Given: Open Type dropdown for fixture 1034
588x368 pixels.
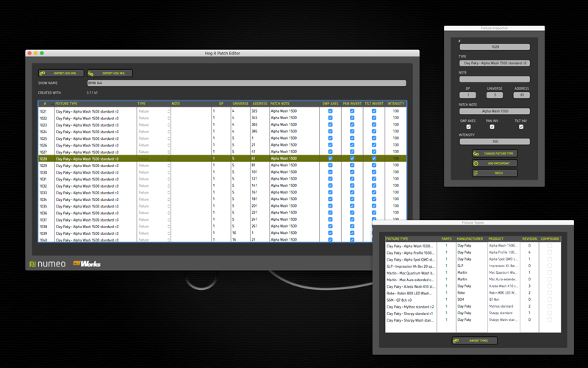Looking at the screenshot, I should click(154, 199).
